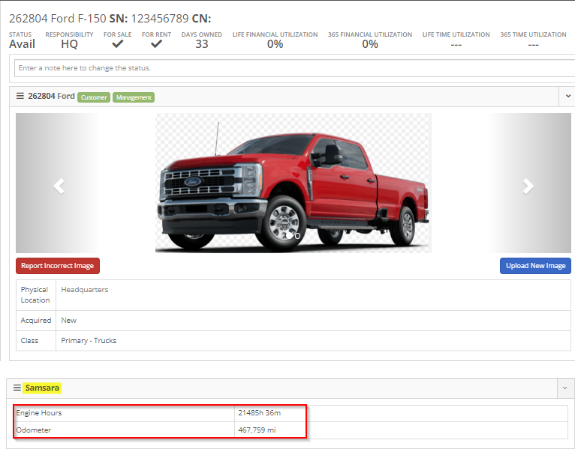Collapse the 262804 Ford panel using its chevron
The height and width of the screenshot is (449, 575).
tap(568, 96)
